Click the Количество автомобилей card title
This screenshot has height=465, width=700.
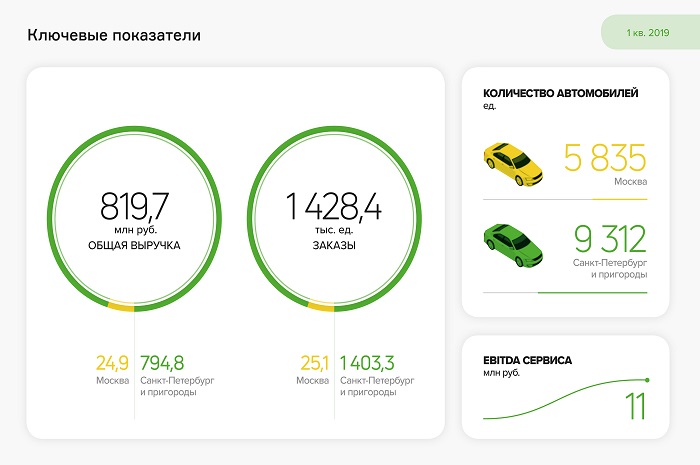click(560, 93)
